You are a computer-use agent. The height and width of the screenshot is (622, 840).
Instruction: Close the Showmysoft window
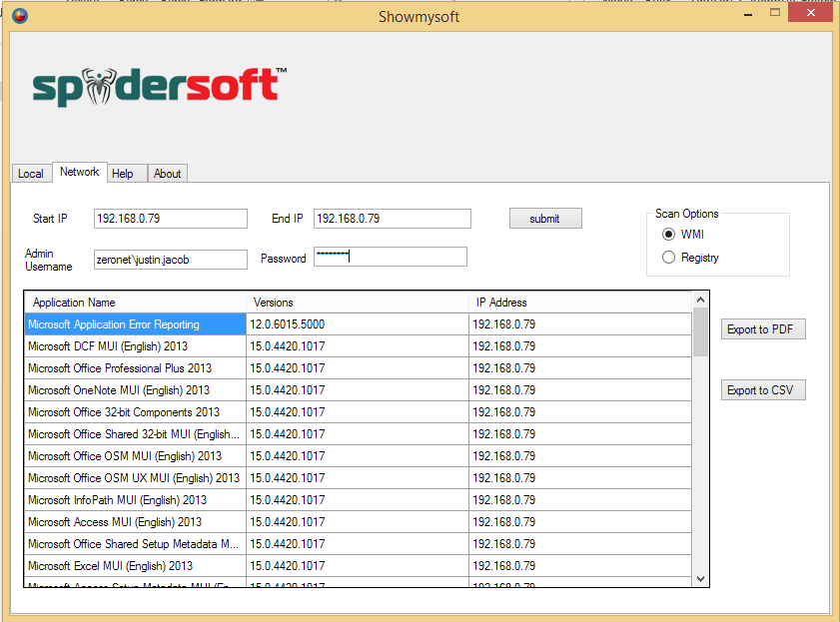click(x=811, y=13)
